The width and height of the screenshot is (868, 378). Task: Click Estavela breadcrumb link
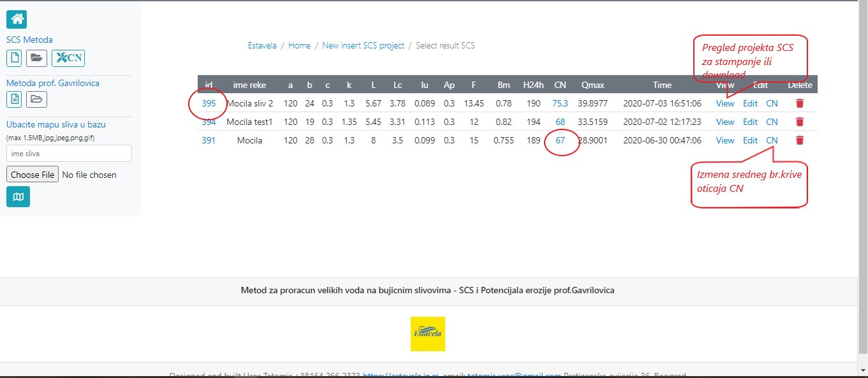262,46
